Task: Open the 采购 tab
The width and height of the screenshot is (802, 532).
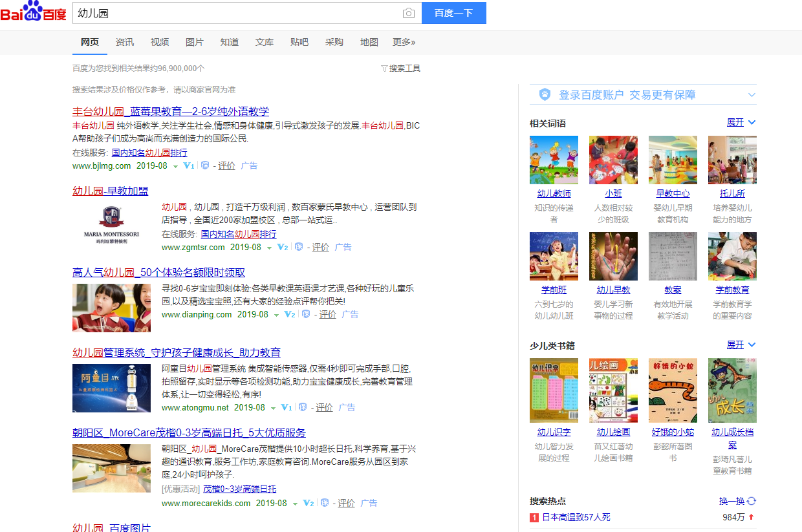Action: [334, 42]
